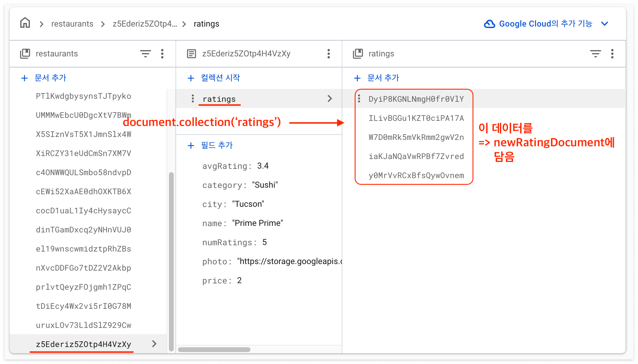Click the home icon in breadcrumb
Screen dimensions: 638x364
(25, 23)
